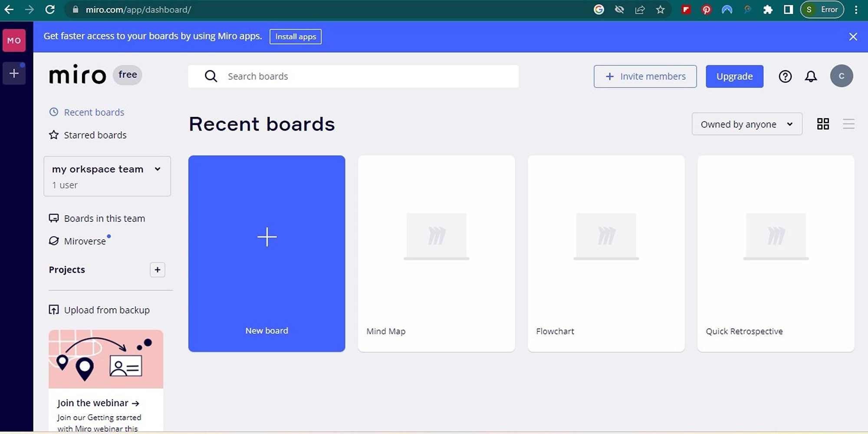The height and width of the screenshot is (434, 868).
Task: Open the Extensions puzzle-piece icon
Action: [x=768, y=10]
